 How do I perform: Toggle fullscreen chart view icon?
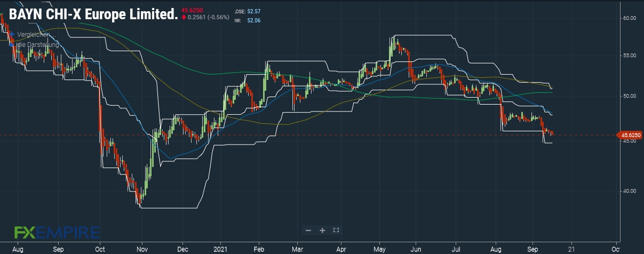click(336, 231)
